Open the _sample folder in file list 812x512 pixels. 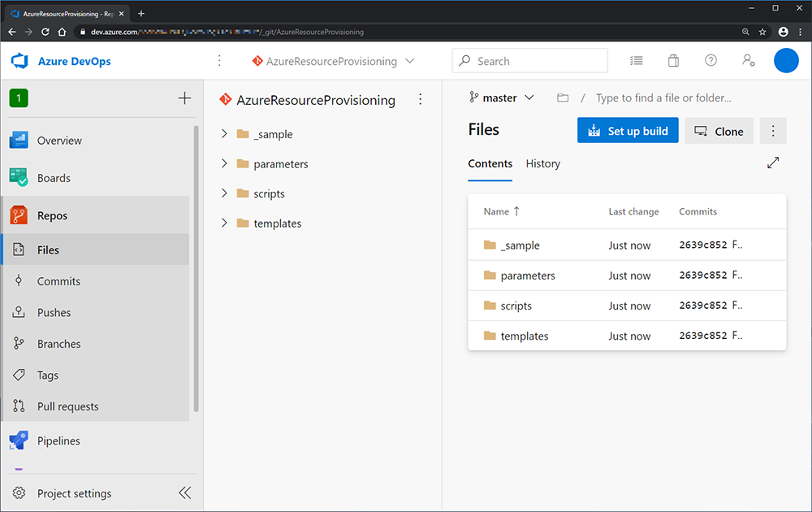(520, 245)
